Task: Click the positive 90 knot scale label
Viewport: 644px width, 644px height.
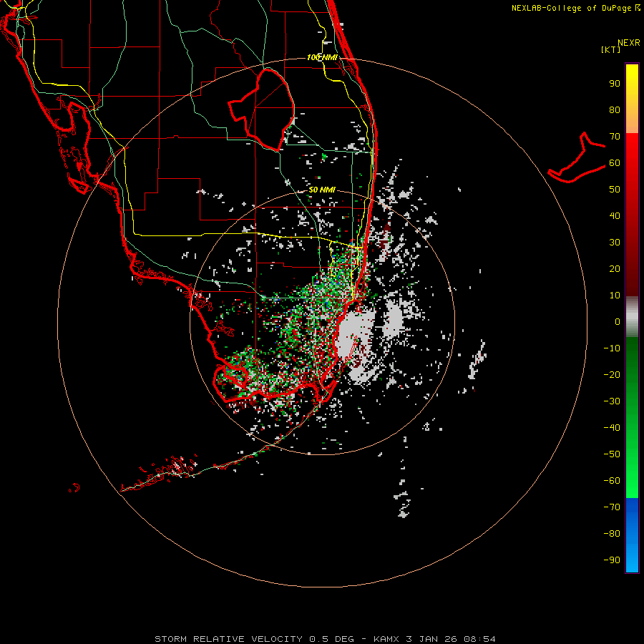Action: pos(615,84)
